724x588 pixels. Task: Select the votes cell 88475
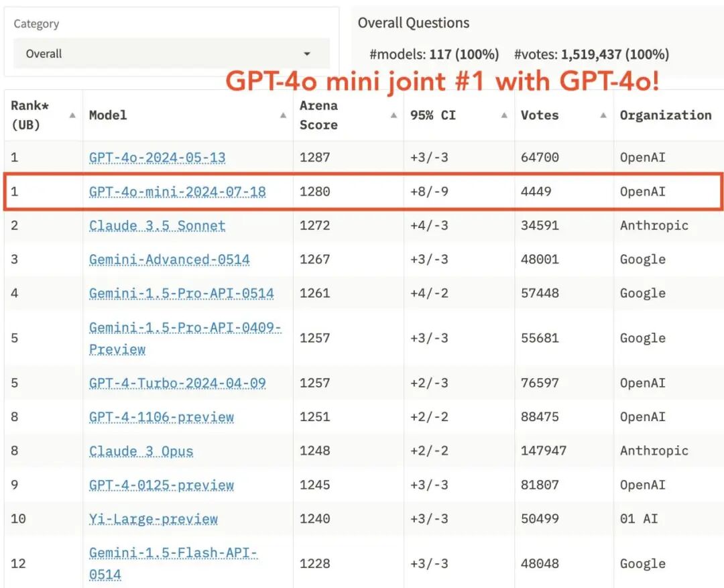pyautogui.click(x=540, y=416)
